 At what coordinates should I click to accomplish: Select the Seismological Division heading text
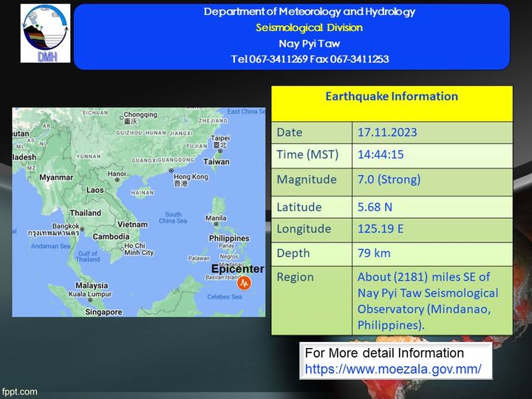pyautogui.click(x=310, y=27)
